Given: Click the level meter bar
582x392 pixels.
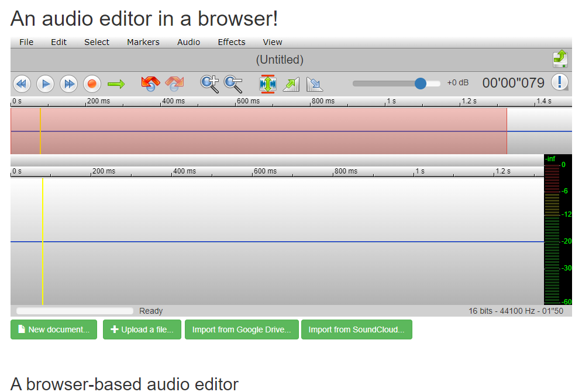Looking at the screenshot, I should 552,234.
